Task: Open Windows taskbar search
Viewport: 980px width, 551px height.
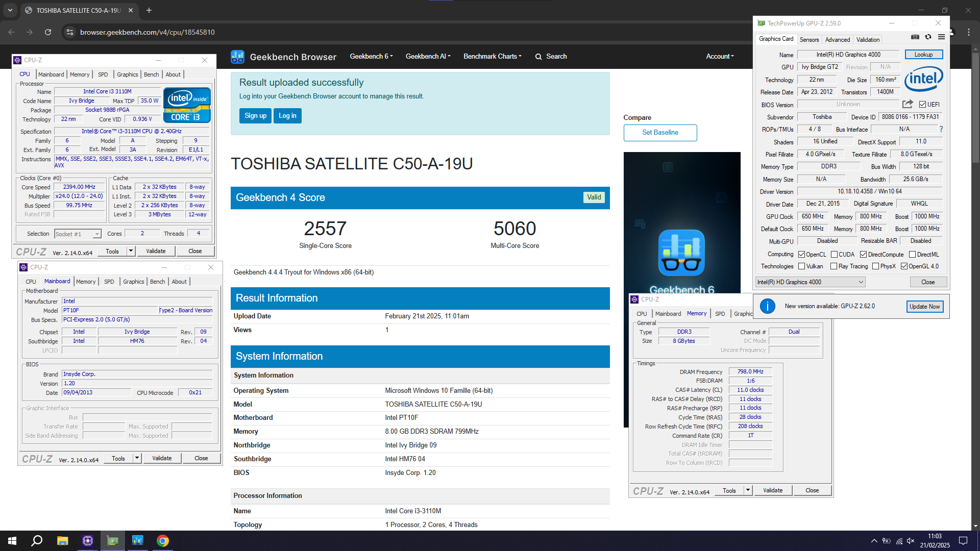Action: pos(37,541)
